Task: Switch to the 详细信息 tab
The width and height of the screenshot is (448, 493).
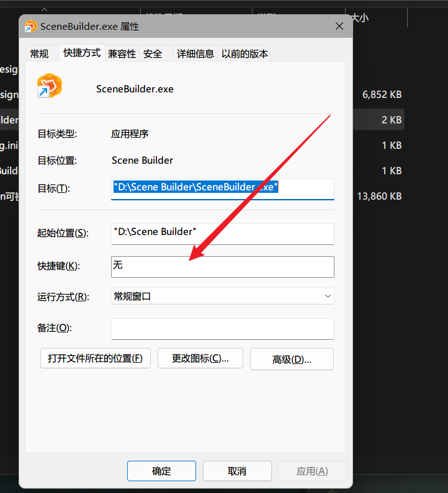Action: point(195,53)
